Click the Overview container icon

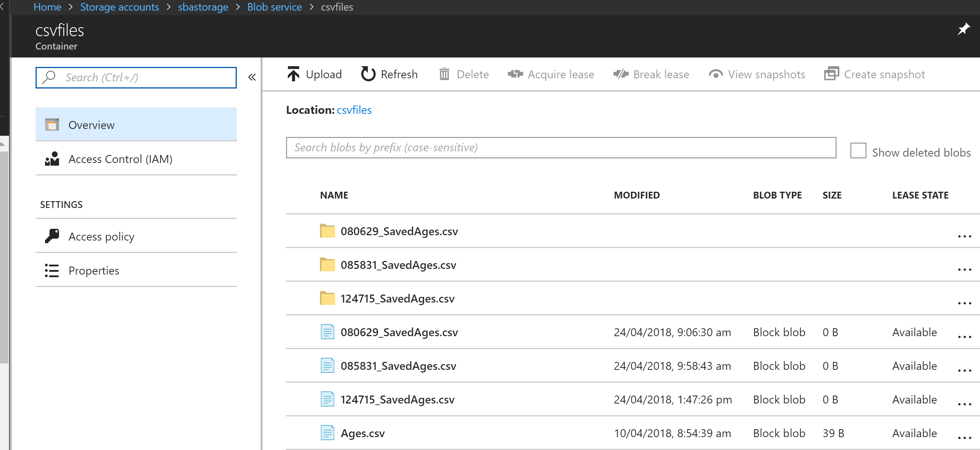click(52, 125)
